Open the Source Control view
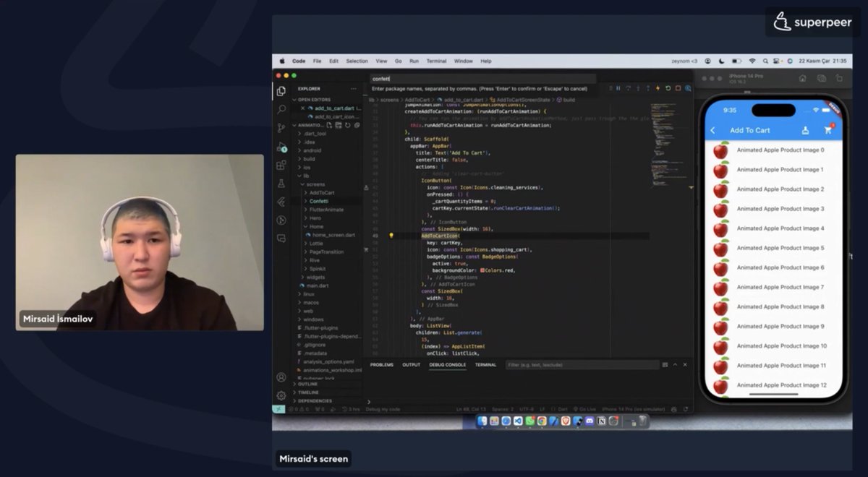The width and height of the screenshot is (868, 477). pos(281,128)
